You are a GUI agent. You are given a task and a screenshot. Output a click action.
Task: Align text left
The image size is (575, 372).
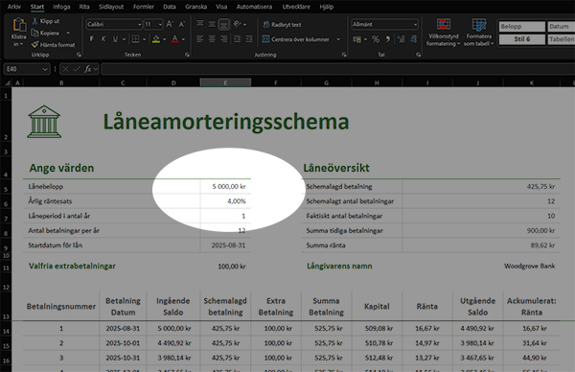point(200,39)
